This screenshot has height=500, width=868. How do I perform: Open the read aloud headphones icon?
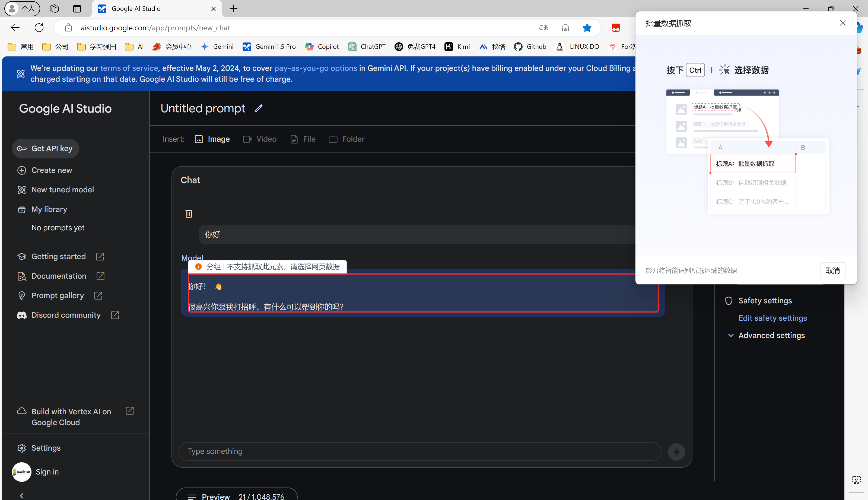point(565,28)
